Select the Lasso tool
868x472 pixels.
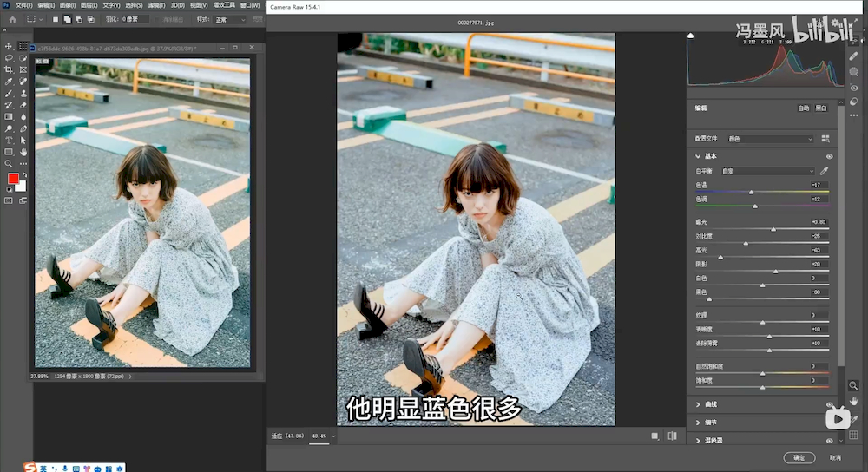(9, 58)
